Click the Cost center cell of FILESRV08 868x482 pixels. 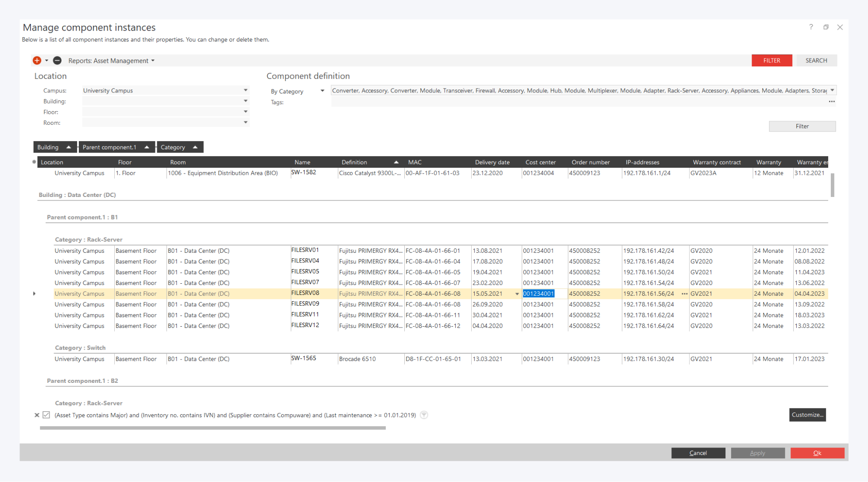coord(539,294)
